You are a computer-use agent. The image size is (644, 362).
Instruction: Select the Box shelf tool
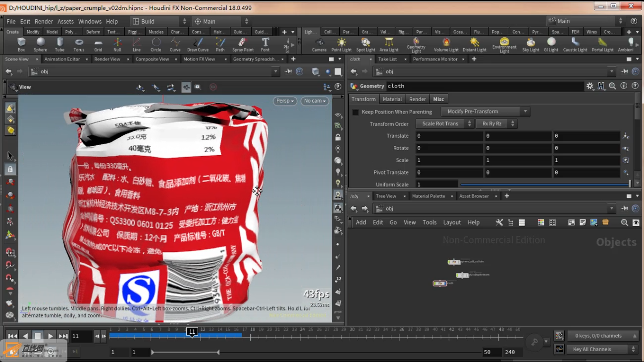coord(21,45)
